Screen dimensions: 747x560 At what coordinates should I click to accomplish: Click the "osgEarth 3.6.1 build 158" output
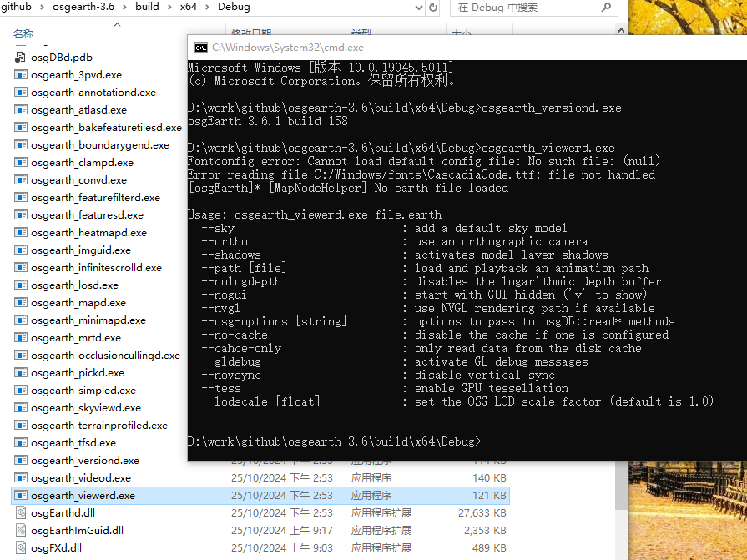(x=268, y=121)
